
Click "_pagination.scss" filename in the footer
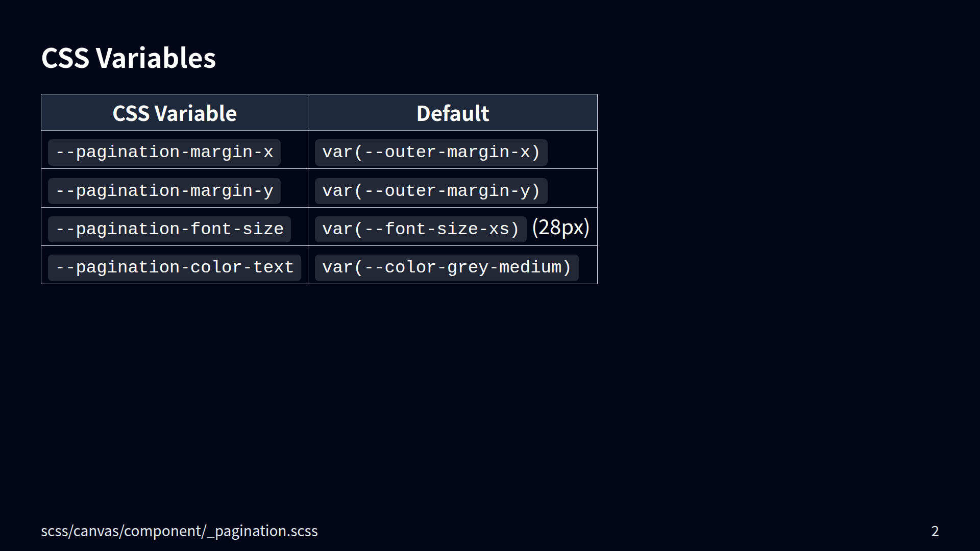click(x=262, y=531)
